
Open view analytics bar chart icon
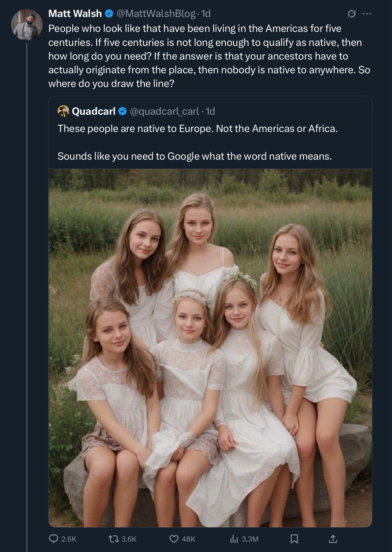pos(234,539)
